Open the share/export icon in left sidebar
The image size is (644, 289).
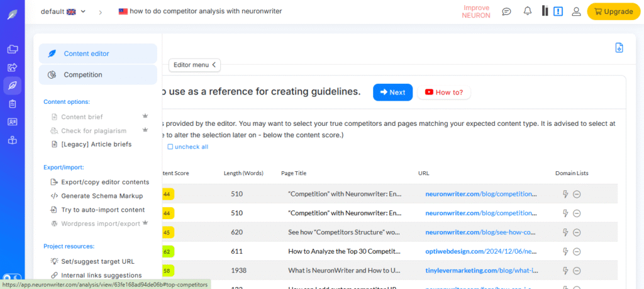pyautogui.click(x=13, y=67)
